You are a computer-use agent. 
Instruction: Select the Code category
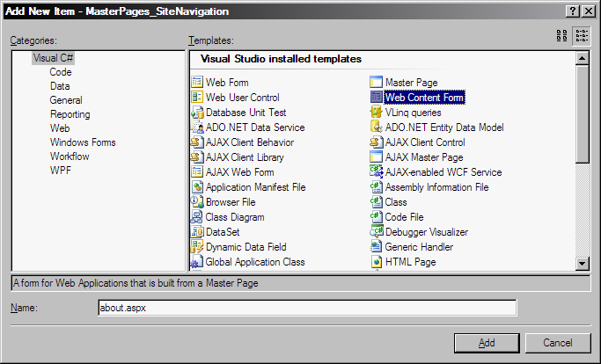pyautogui.click(x=61, y=72)
